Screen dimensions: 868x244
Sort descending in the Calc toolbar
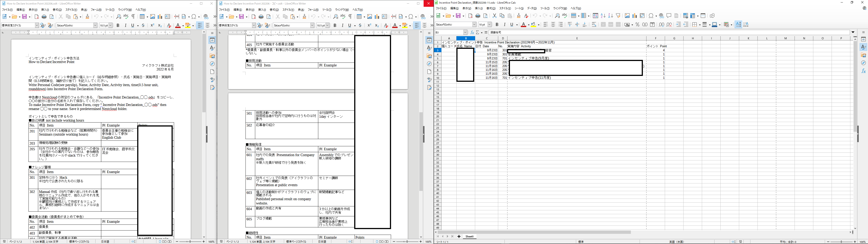click(x=611, y=16)
